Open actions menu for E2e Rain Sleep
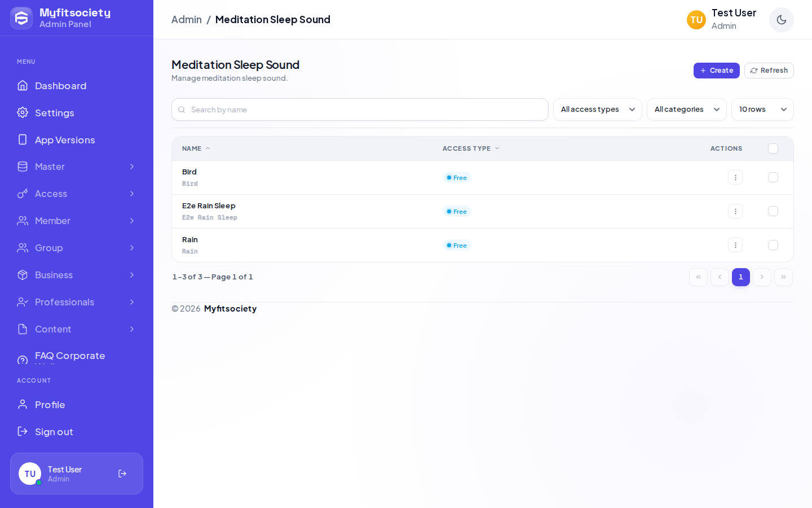 [x=735, y=211]
